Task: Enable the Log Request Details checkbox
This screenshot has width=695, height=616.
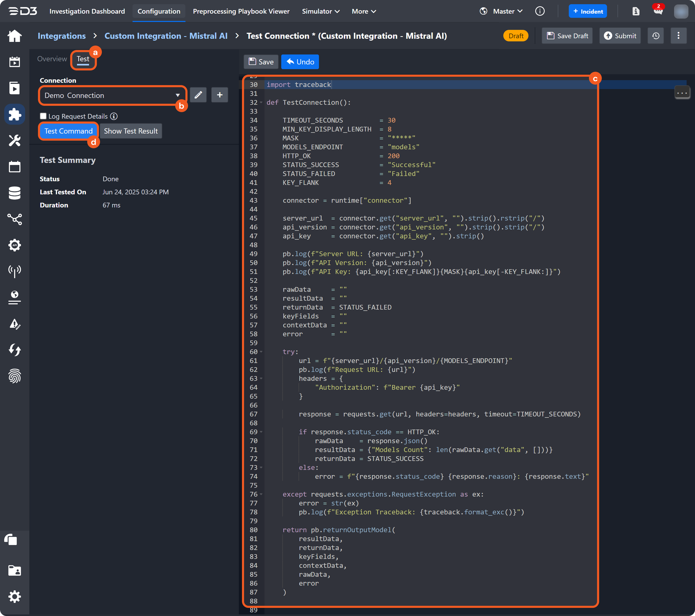Action: coord(43,116)
